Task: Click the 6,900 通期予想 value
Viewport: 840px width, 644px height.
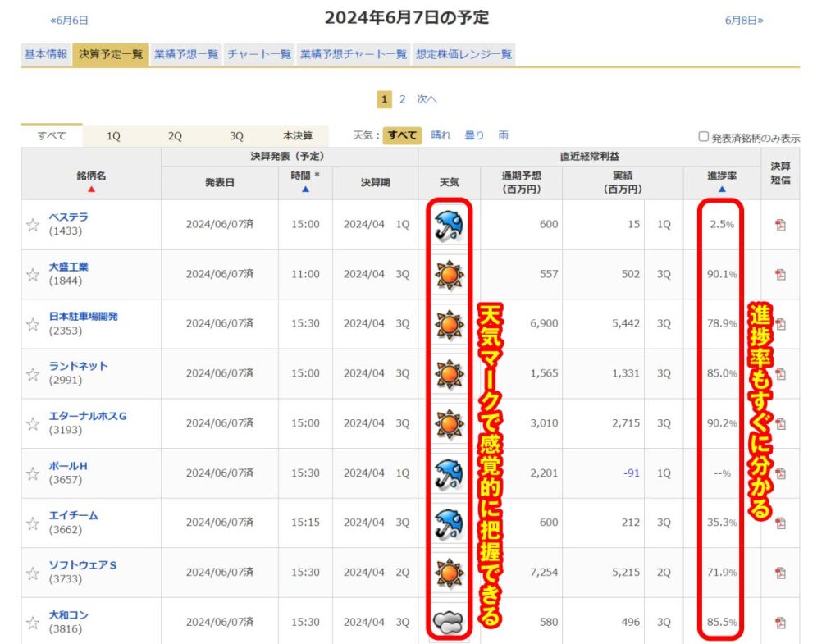Action: coord(544,323)
